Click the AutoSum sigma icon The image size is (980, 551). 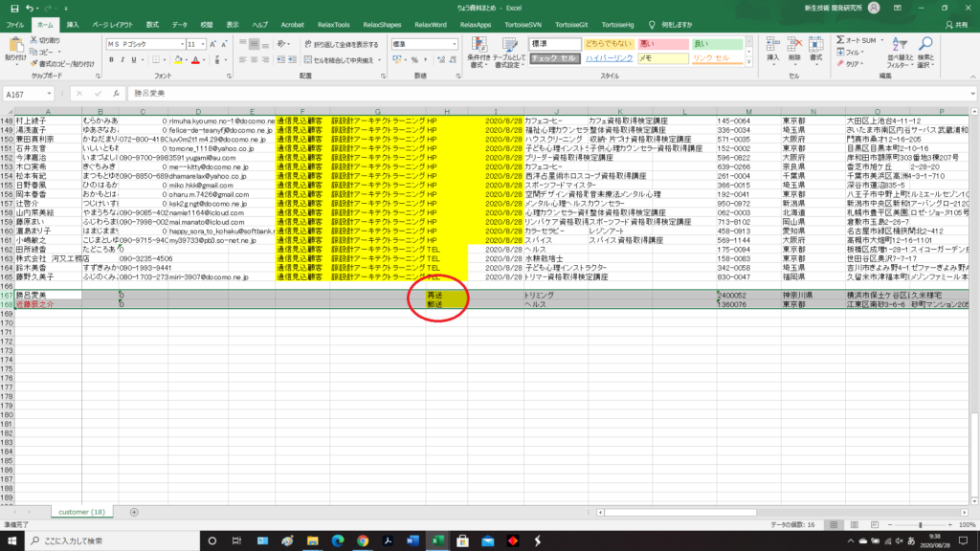[840, 40]
